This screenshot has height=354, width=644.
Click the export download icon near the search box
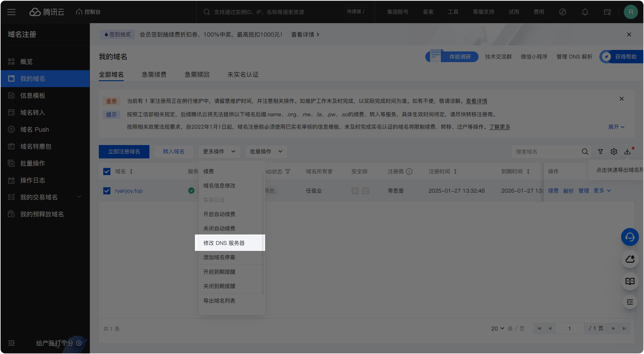627,152
